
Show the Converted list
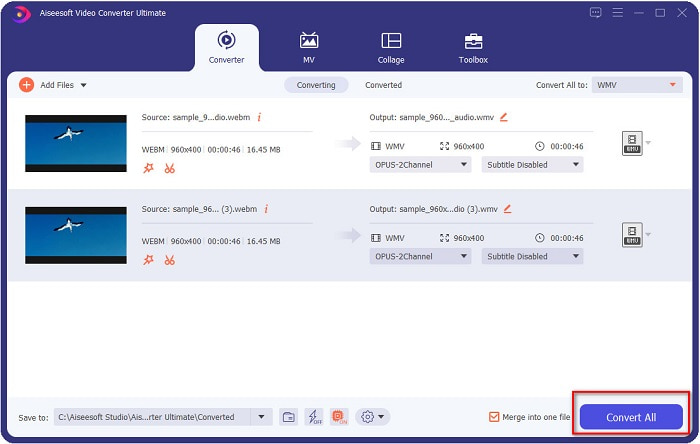pyautogui.click(x=383, y=85)
